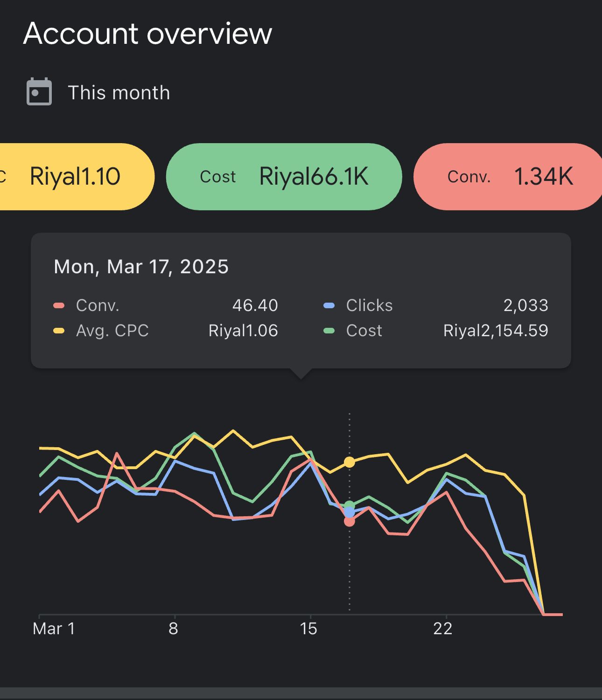
Task: Select the green Cost data point on chart
Action: tap(349, 505)
